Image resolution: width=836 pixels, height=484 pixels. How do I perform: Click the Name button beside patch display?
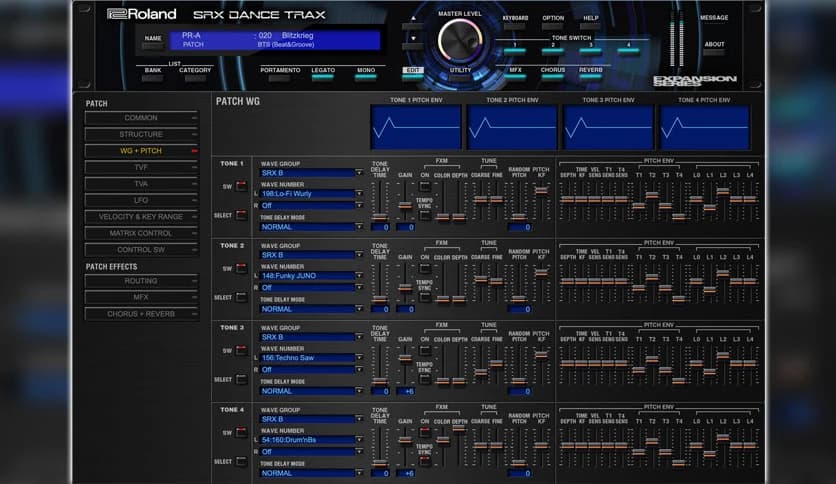[x=153, y=46]
